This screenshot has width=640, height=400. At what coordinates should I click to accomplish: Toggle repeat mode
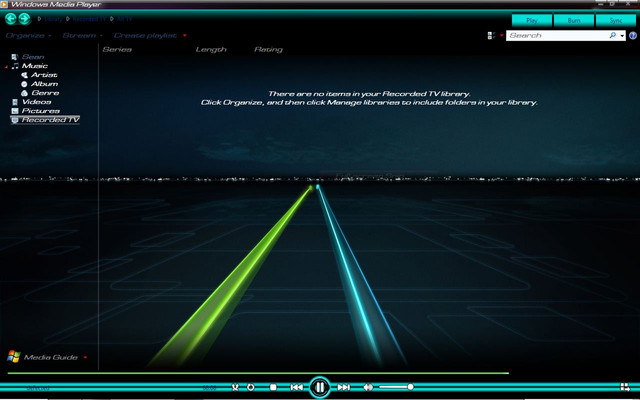pyautogui.click(x=251, y=387)
